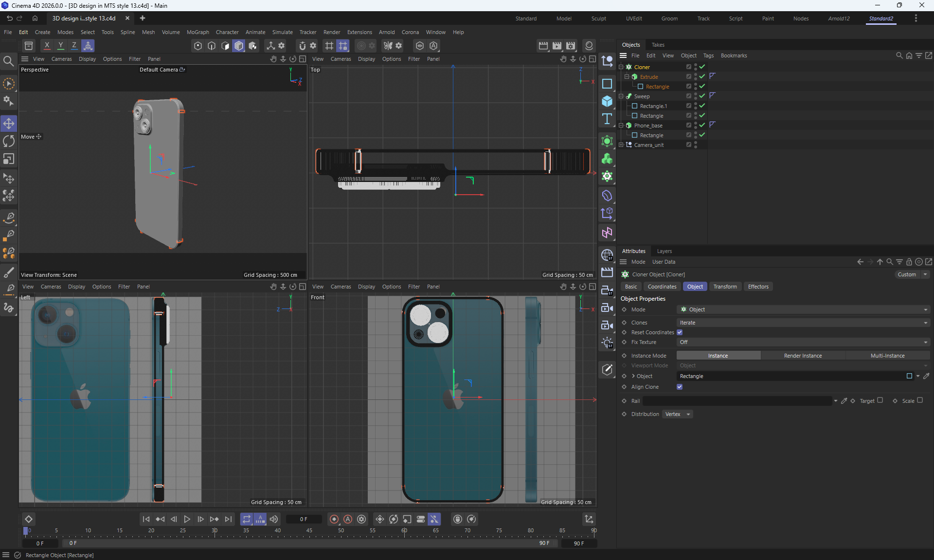Click the current frame 0 F field
The image size is (934, 560).
coord(304,519)
